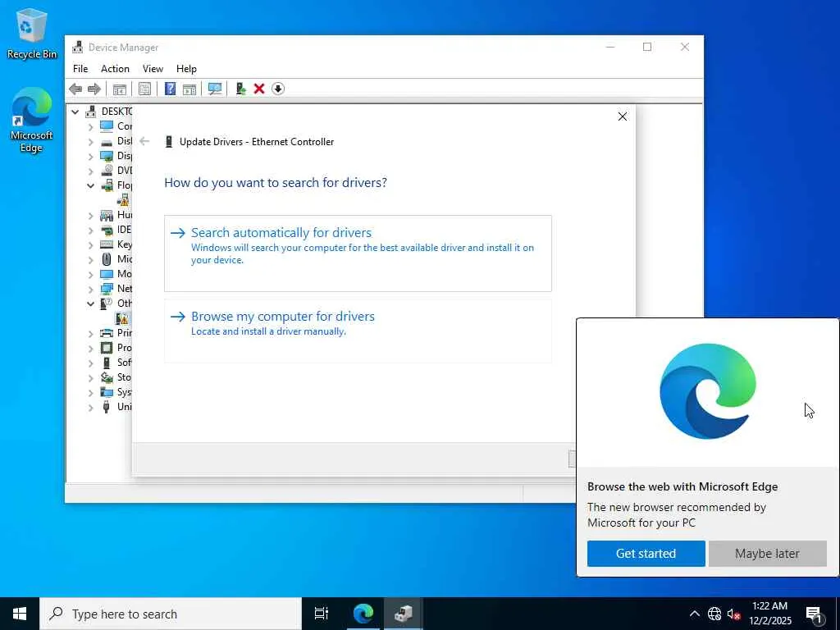840x630 pixels.
Task: Show hidden system tray icons
Action: (x=694, y=614)
